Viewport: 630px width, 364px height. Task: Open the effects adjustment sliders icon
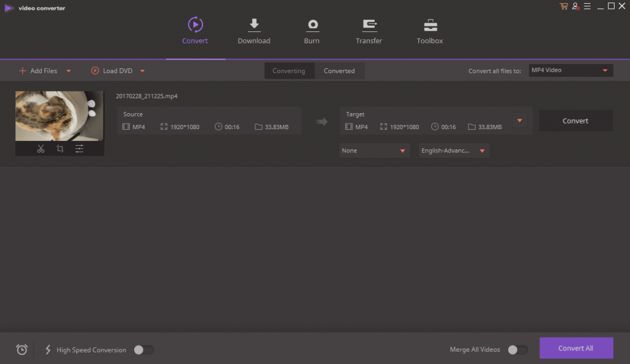(79, 149)
